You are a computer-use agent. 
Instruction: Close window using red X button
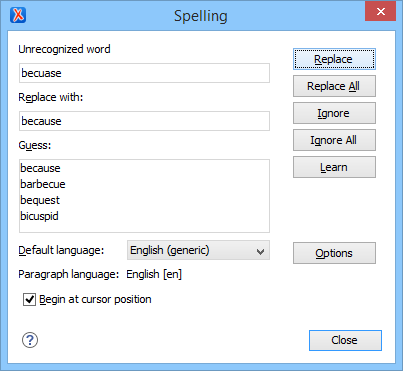(380, 12)
